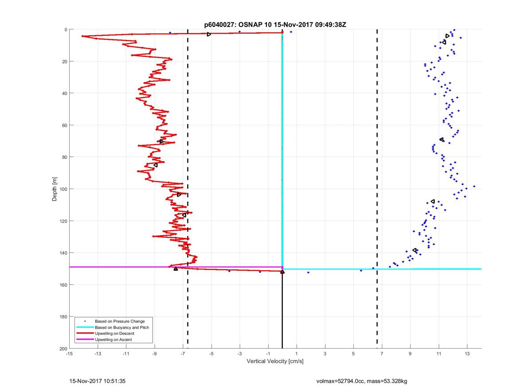This screenshot has width=532, height=392.
Task: Click x-axis tick label "5"
Action: pyautogui.click(x=353, y=354)
